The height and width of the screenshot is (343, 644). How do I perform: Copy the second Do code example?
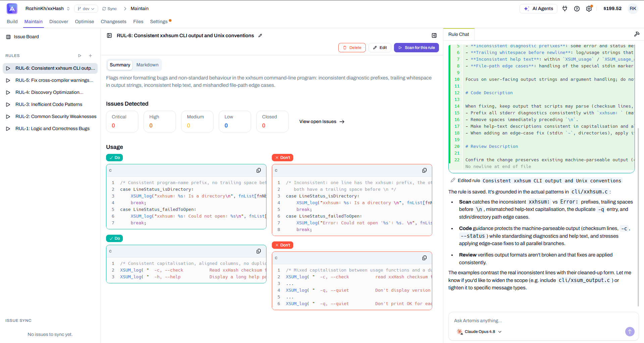259,251
